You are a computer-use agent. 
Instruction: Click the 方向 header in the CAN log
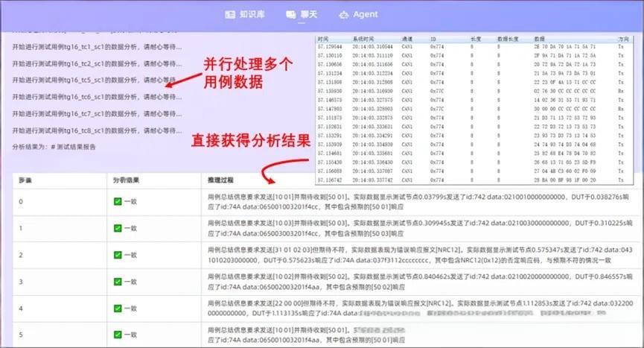click(623, 39)
